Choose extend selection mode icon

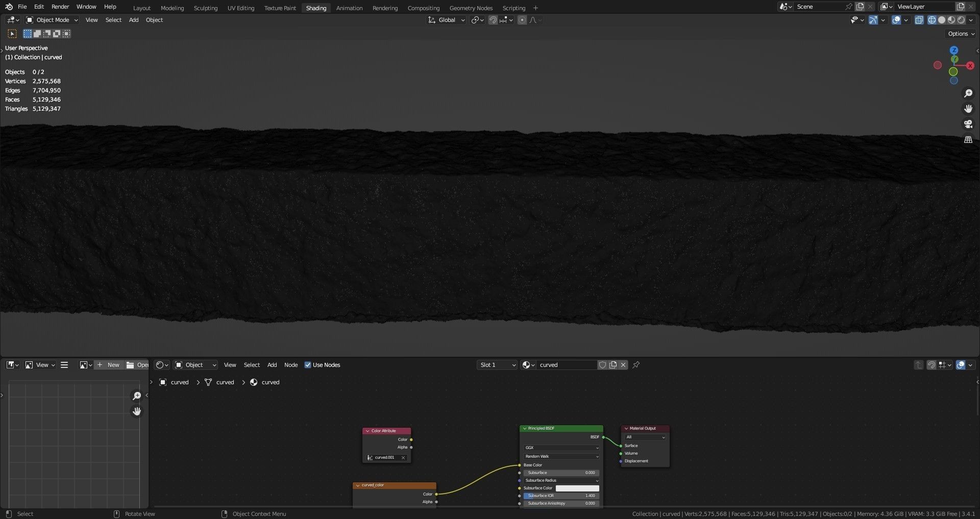[x=37, y=34]
